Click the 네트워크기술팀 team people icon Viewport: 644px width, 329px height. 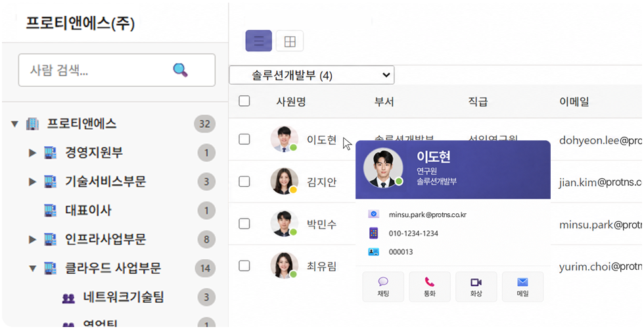point(68,298)
